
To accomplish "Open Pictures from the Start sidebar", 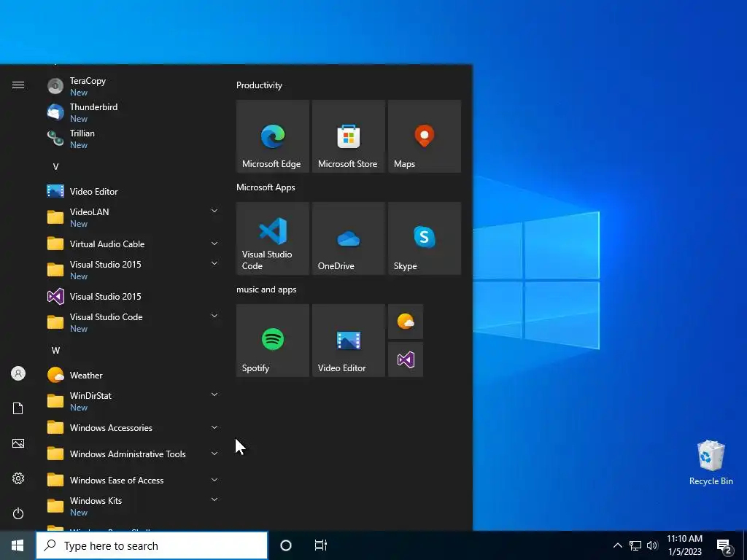I will pos(18,443).
